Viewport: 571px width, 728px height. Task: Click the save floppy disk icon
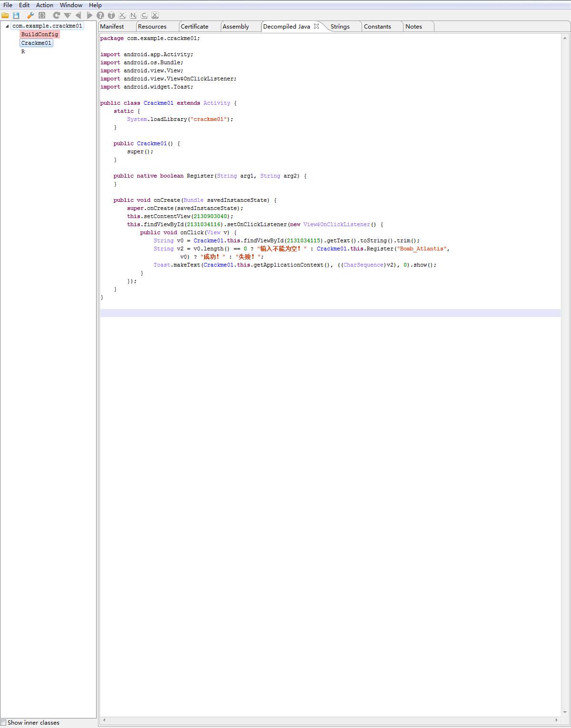tap(16, 16)
